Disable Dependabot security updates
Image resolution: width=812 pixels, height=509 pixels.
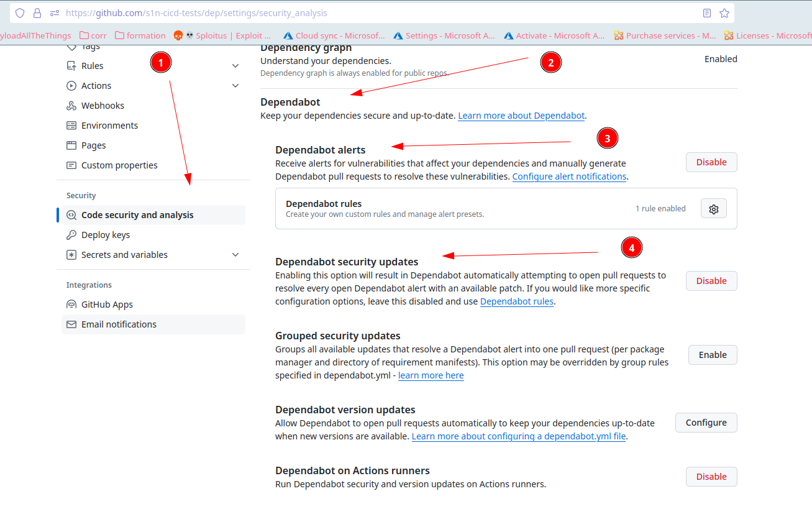[x=711, y=281]
